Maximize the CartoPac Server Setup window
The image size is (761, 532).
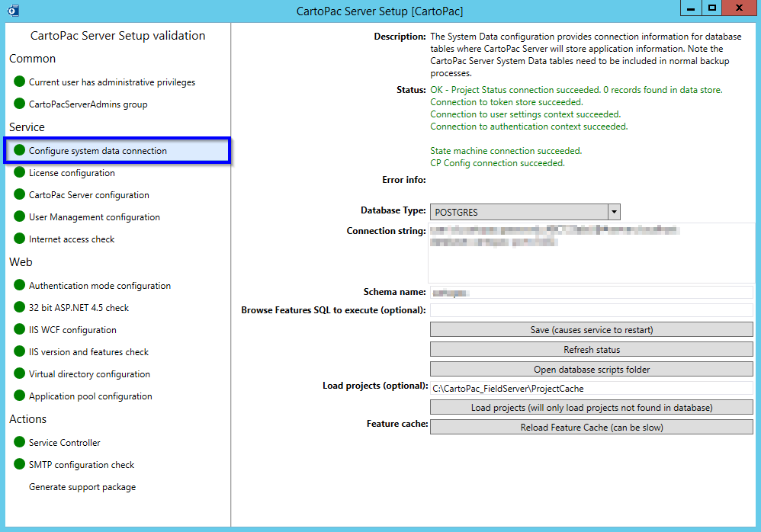pos(711,8)
